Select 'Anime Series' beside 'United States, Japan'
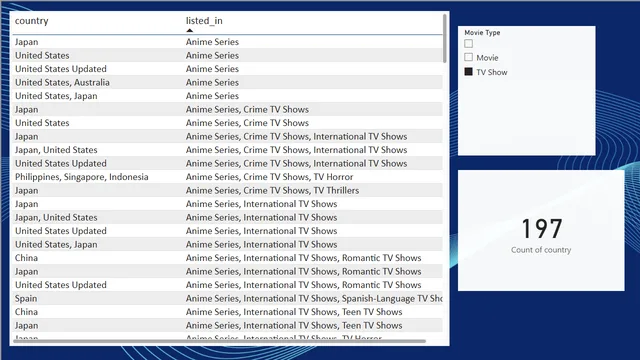 coord(212,96)
